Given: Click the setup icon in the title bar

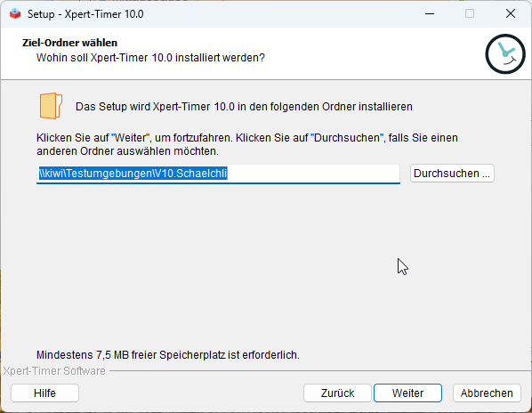Looking at the screenshot, I should tap(15, 14).
